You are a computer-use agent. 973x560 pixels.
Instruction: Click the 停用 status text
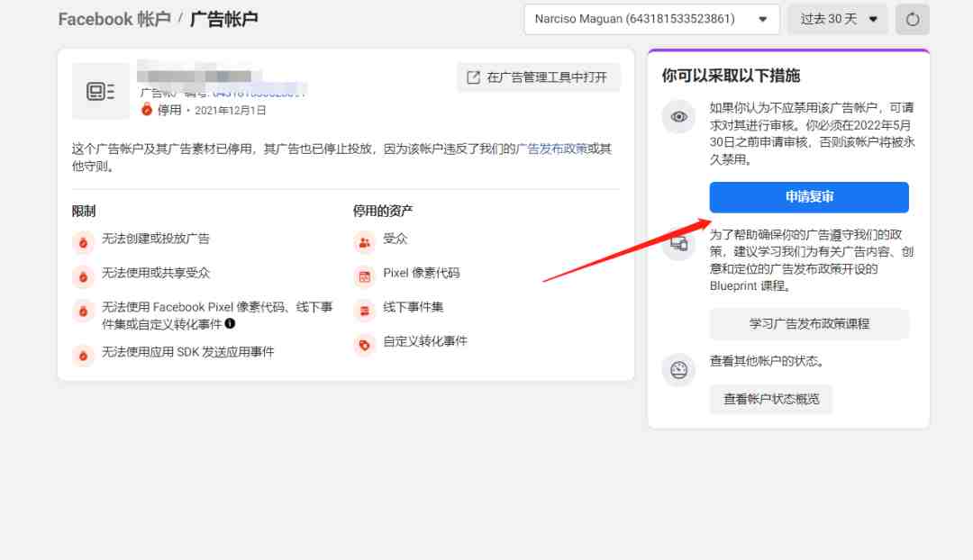[x=169, y=111]
